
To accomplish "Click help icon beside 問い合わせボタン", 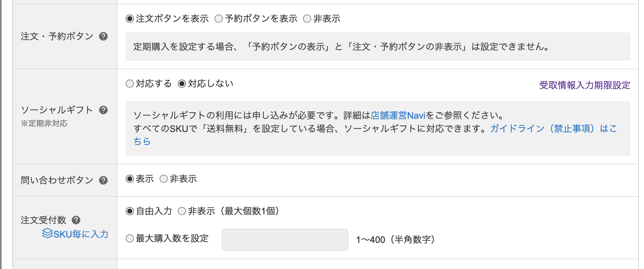I will click(104, 180).
